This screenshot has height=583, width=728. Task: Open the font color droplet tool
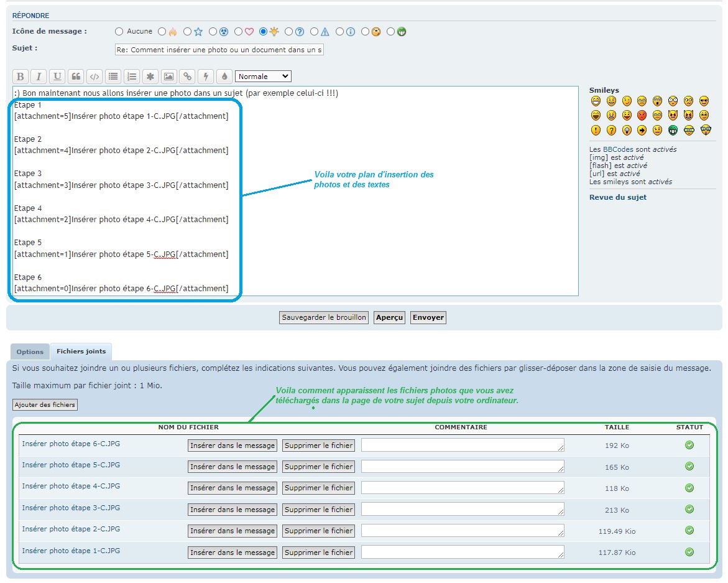tap(224, 77)
